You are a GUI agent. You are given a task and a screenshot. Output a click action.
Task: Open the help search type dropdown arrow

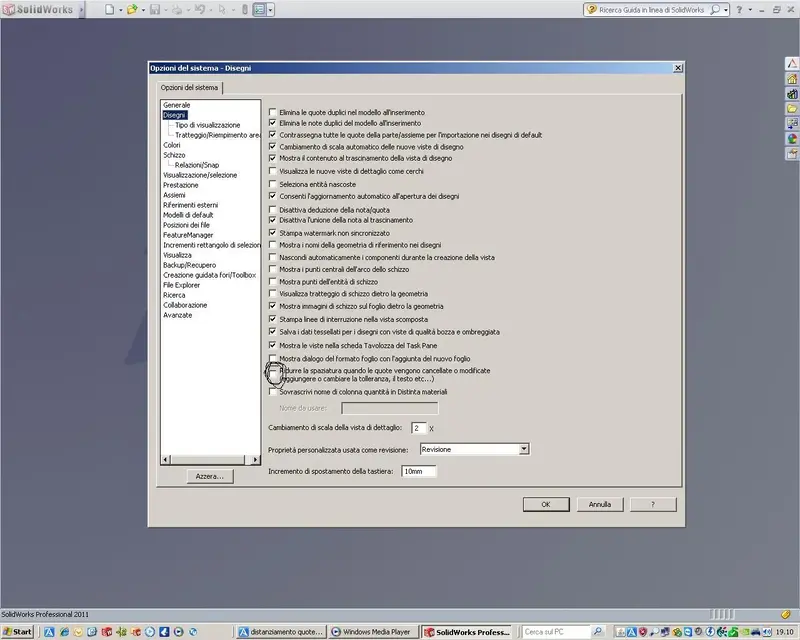[x=726, y=10]
